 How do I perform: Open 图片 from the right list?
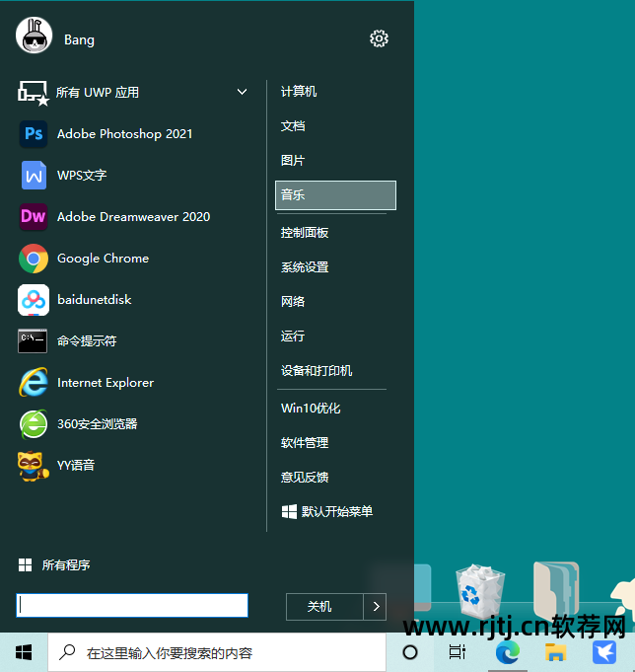click(x=293, y=160)
